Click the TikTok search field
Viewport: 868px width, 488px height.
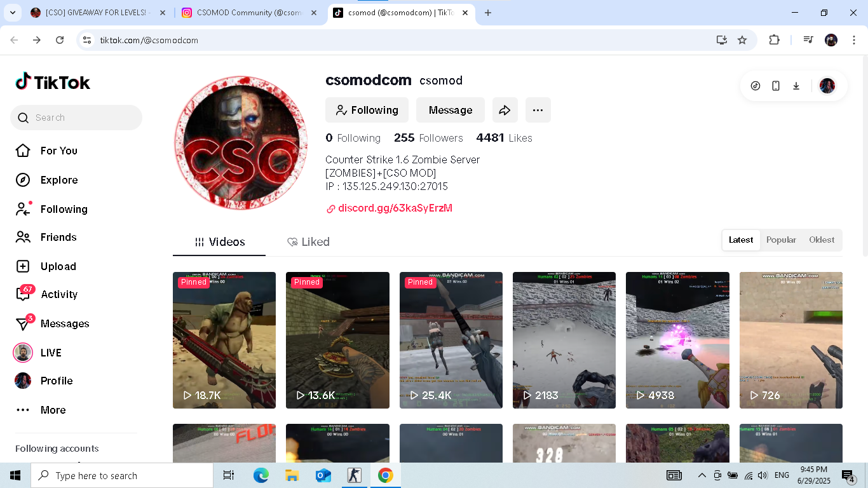(83, 118)
